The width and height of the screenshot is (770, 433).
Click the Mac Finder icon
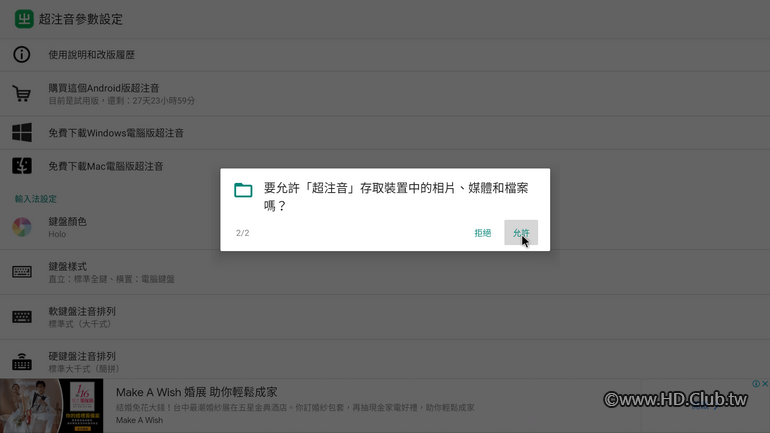(22, 166)
